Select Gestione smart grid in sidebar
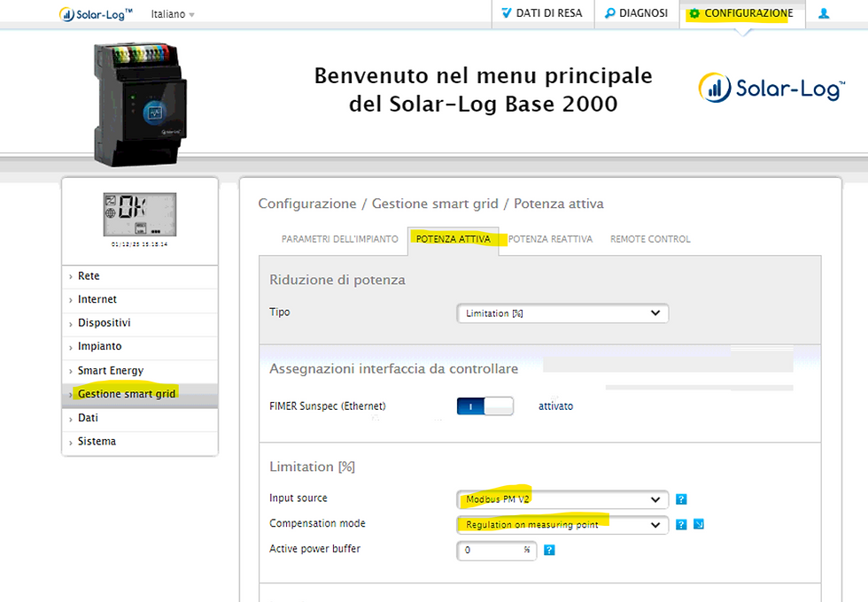 point(140,394)
